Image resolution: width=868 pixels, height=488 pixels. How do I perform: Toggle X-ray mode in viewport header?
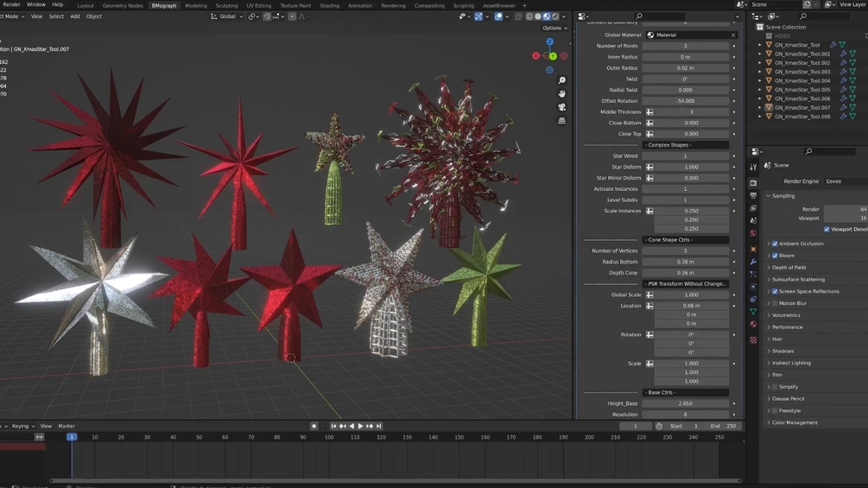coord(518,16)
